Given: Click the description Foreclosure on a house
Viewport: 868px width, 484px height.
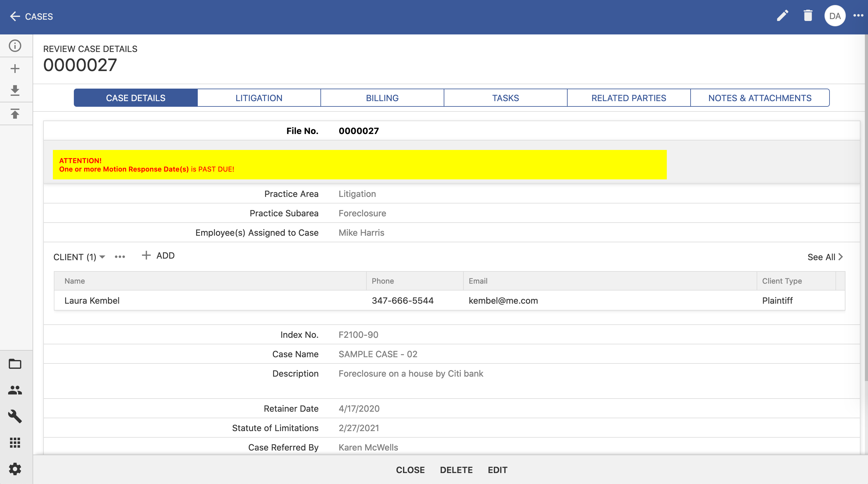Looking at the screenshot, I should [411, 373].
